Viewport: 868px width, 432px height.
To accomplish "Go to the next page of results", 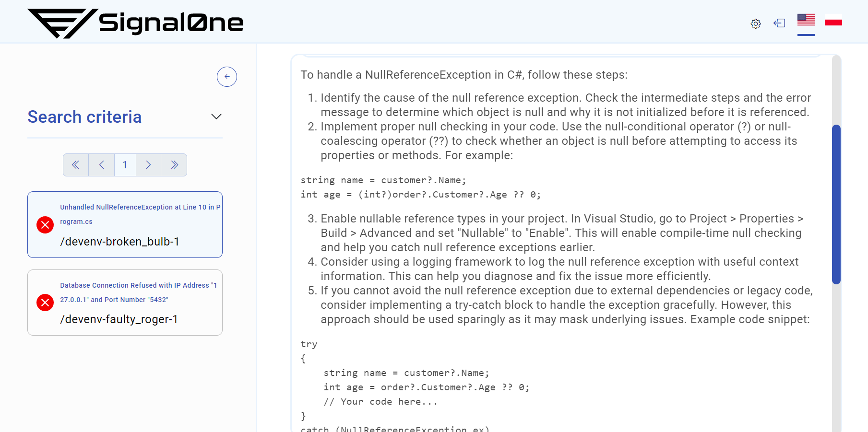I will pyautogui.click(x=148, y=165).
